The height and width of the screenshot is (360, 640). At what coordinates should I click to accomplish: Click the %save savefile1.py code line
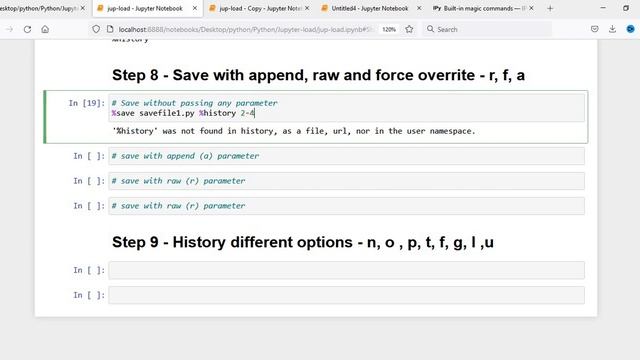pyautogui.click(x=183, y=113)
